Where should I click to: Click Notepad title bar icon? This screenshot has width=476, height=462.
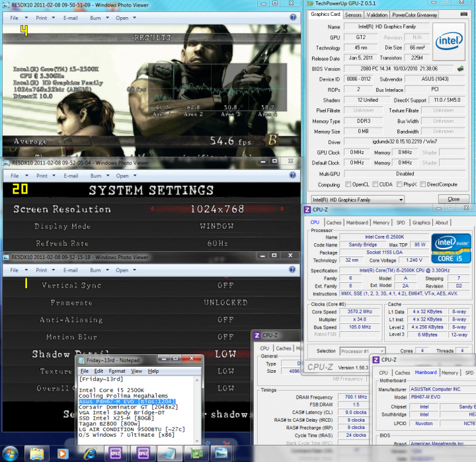coord(81,360)
